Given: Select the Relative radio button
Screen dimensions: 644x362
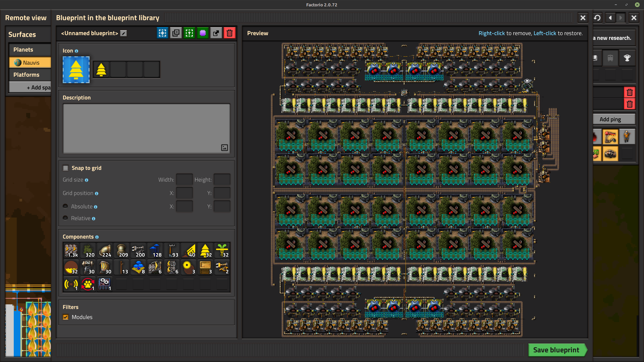Looking at the screenshot, I should click(65, 218).
